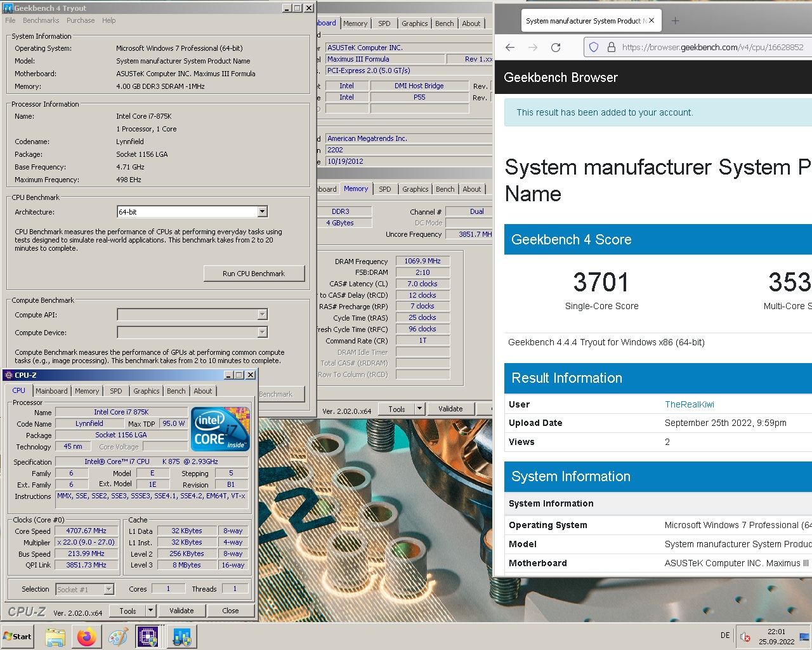The width and height of the screenshot is (812, 650).
Task: Open the Help menu in Geekbench
Action: (x=109, y=20)
